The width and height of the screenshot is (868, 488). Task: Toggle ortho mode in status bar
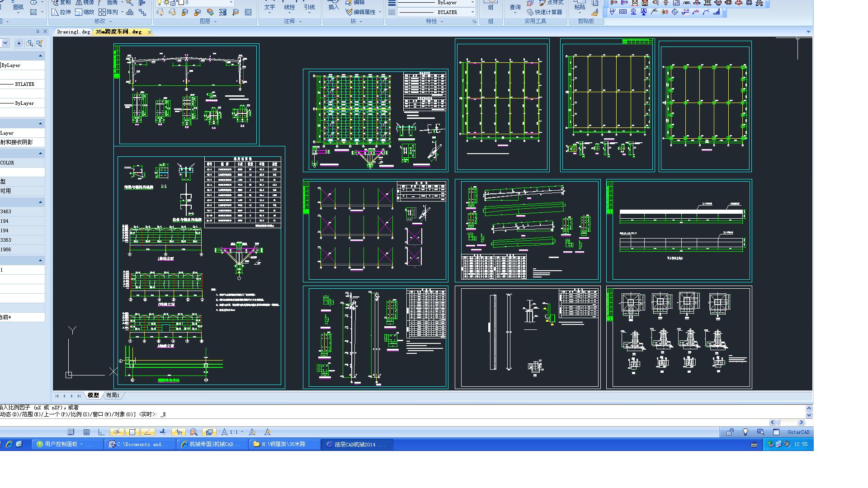click(101, 432)
